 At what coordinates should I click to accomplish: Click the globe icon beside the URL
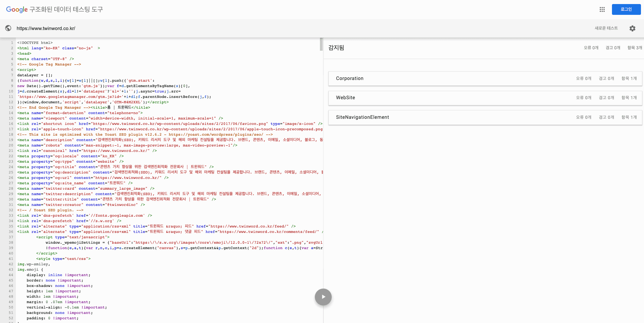8,28
